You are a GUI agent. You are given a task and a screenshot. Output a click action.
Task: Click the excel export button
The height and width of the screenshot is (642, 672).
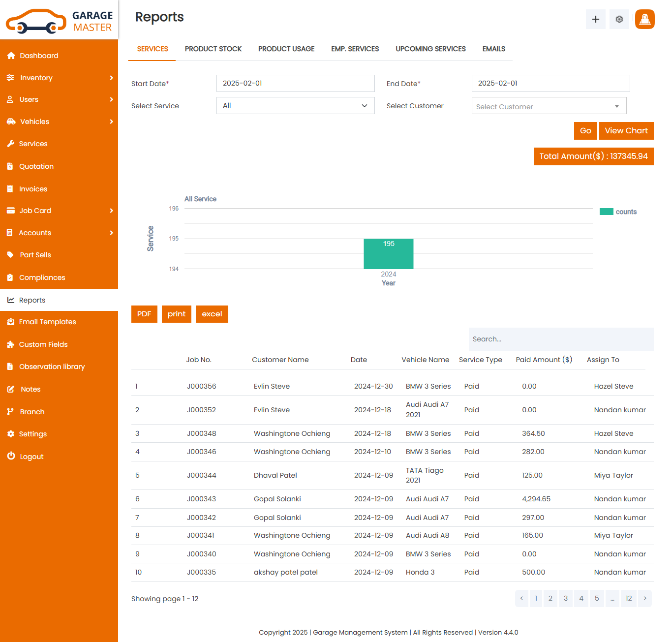click(212, 314)
